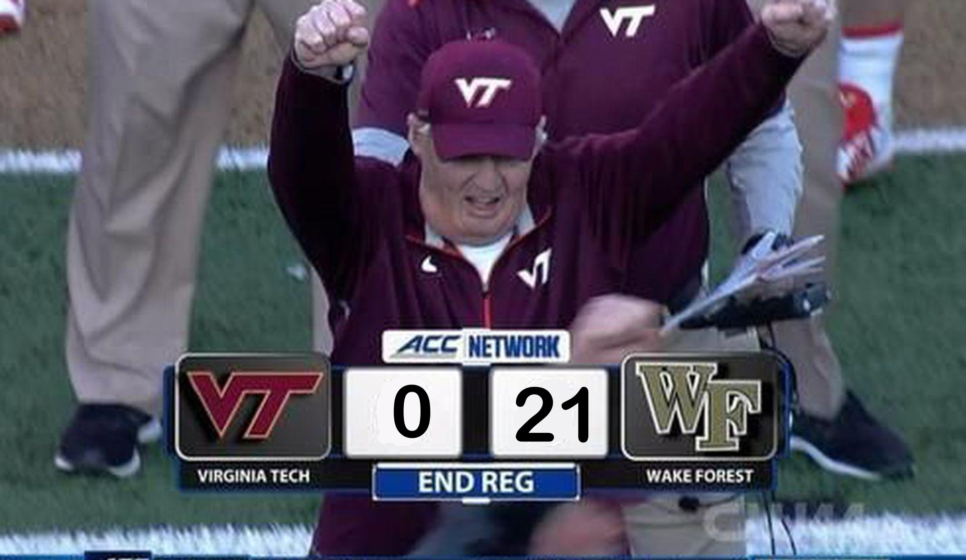Select the END REG status banner
Screen dimensions: 966x560
(476, 481)
